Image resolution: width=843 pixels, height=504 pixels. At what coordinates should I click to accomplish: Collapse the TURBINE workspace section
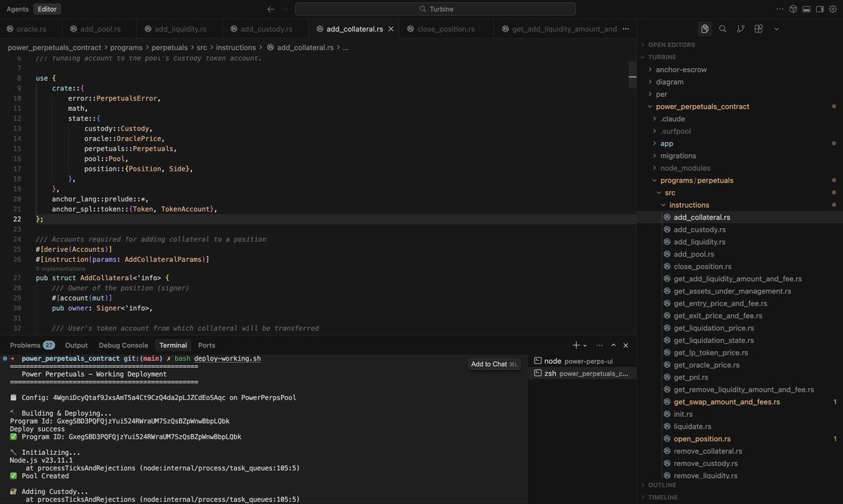click(740, 57)
